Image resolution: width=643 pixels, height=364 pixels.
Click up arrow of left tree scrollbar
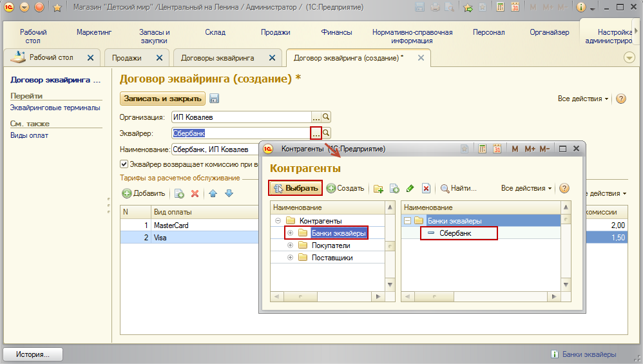point(390,207)
